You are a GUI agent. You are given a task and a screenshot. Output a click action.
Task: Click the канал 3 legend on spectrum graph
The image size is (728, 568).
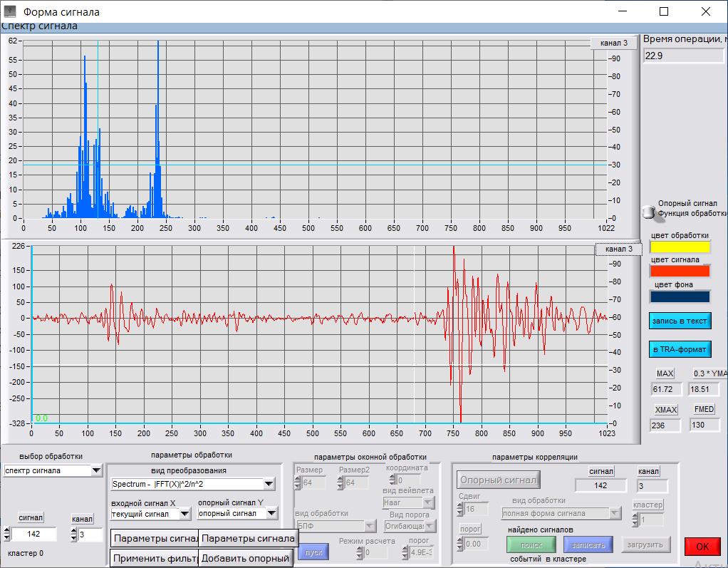613,43
